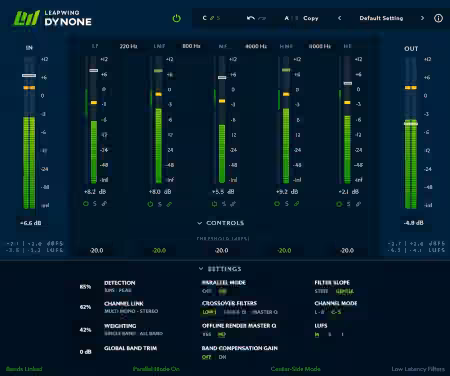
Task: Click the IN meter gain slider handle
Action: point(29,76)
